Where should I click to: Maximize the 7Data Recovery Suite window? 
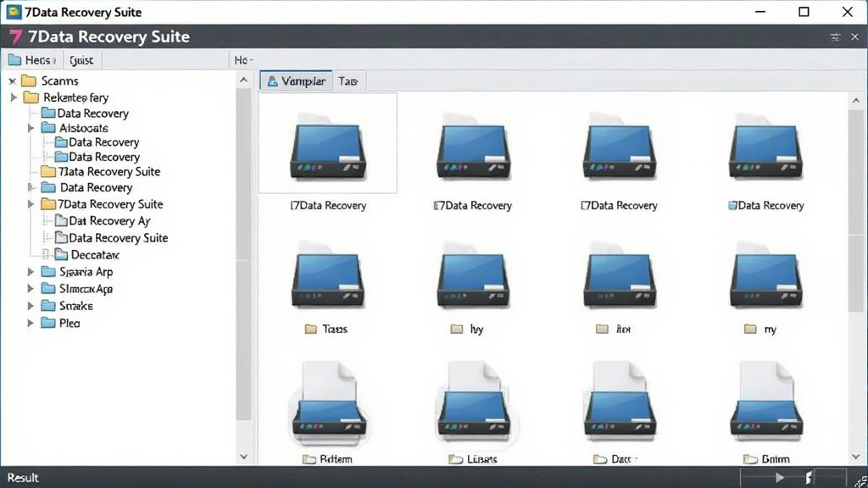pyautogui.click(x=804, y=12)
